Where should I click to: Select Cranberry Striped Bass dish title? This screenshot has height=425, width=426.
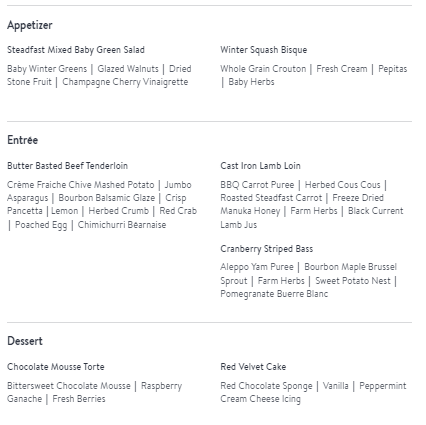coord(267,249)
